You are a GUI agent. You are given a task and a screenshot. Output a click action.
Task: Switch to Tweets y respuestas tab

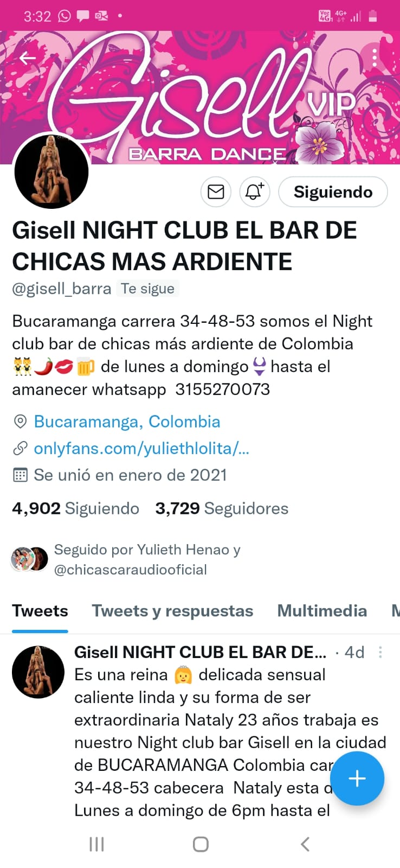[x=172, y=611]
